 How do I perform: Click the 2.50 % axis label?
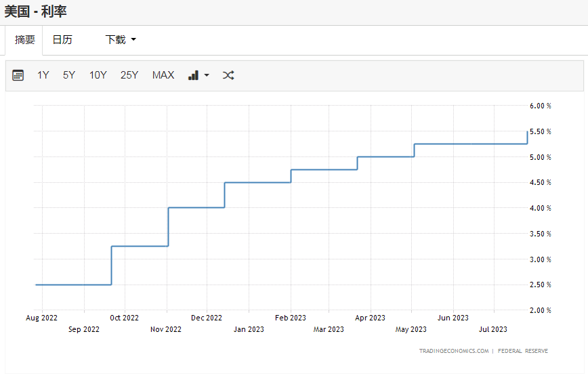click(x=541, y=285)
